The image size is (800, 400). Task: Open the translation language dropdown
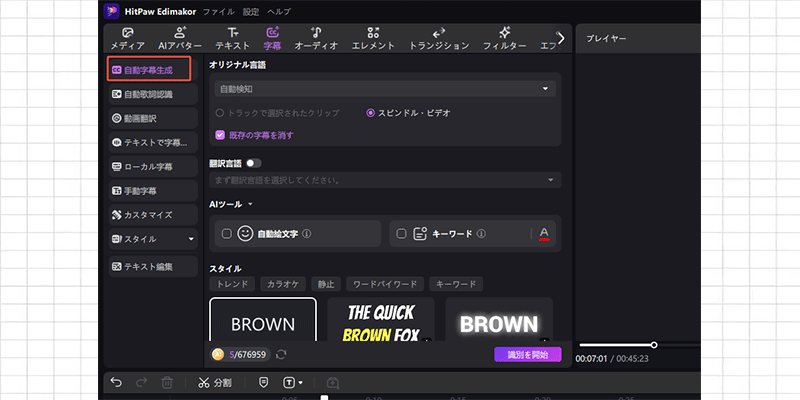pos(385,180)
